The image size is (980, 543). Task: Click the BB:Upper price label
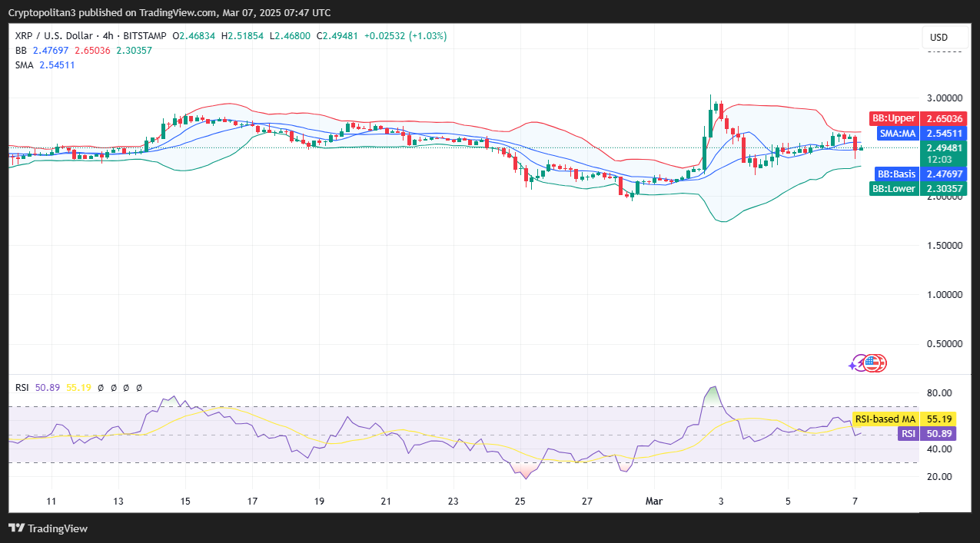[x=892, y=118]
